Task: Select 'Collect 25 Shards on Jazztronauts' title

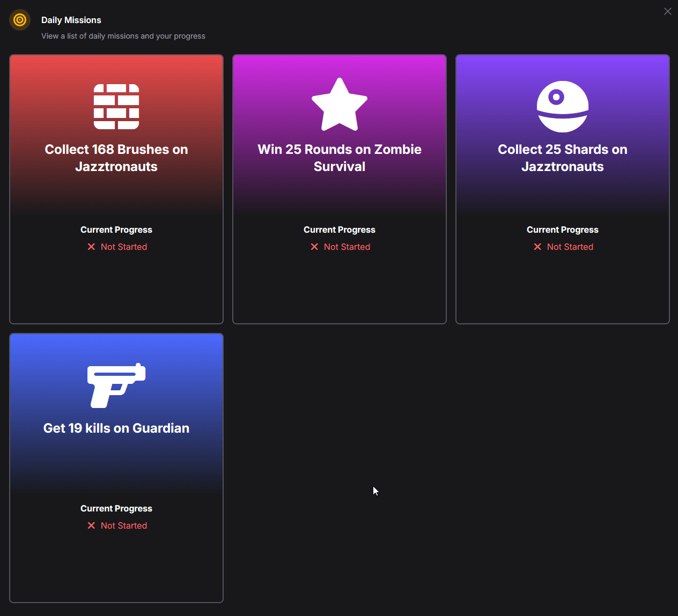Action: coord(563,158)
